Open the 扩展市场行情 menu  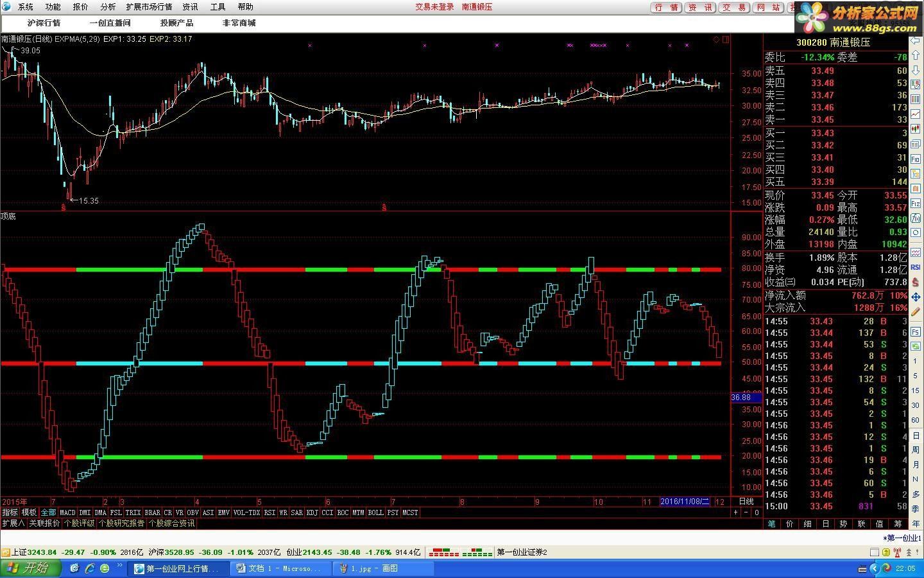point(149,7)
